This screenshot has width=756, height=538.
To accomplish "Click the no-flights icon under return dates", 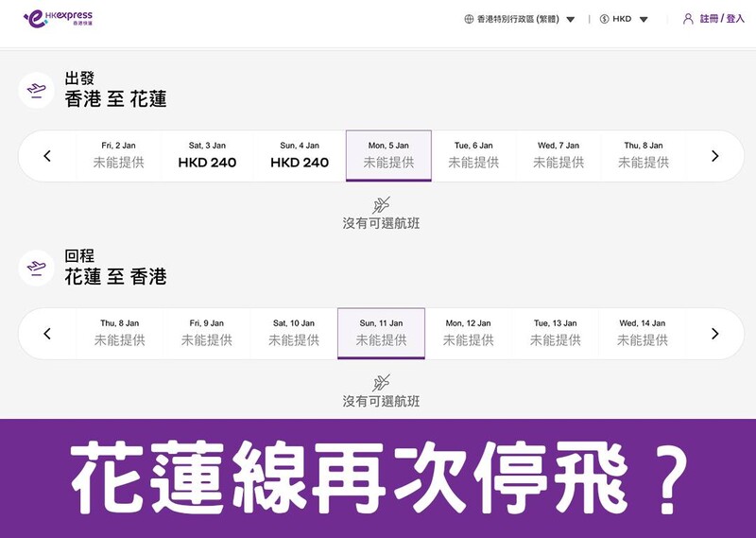I will click(381, 382).
